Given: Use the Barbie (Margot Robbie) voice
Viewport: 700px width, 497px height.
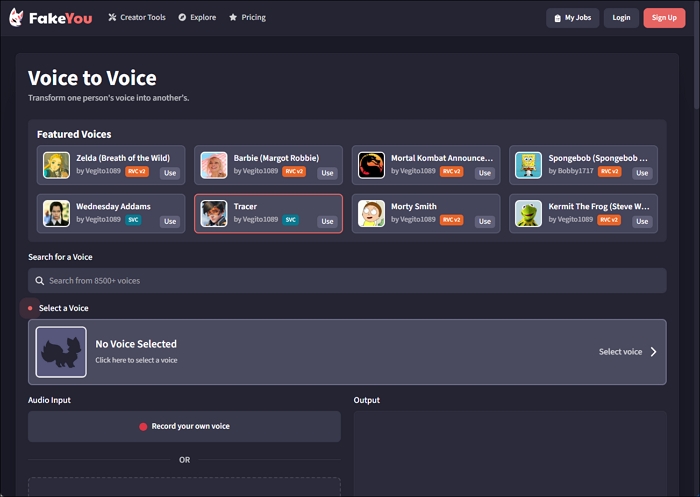Looking at the screenshot, I should click(327, 173).
